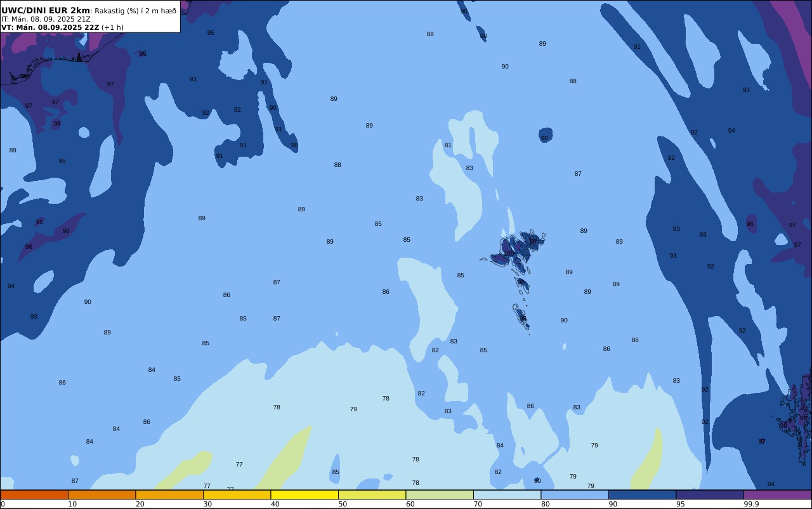Viewport: 812px width, 509px height.
Task: Select the 20–30 amber legend swatch
Action: [169, 494]
